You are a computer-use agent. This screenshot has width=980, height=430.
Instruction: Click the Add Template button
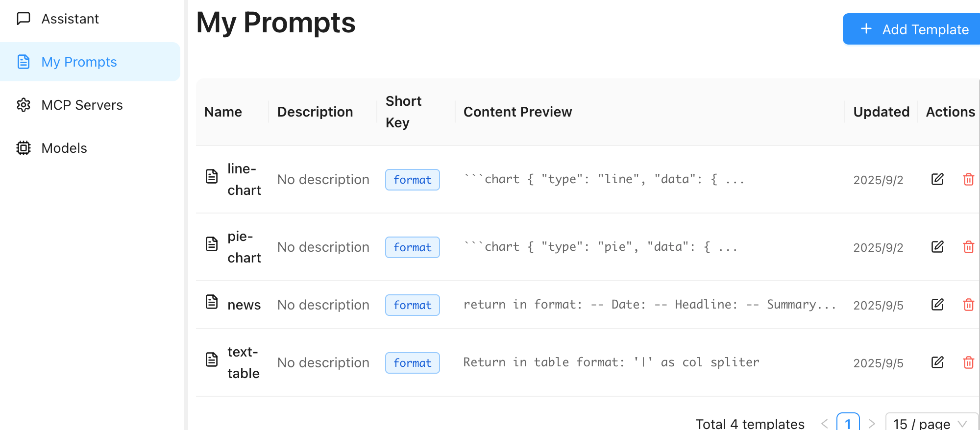[x=912, y=29]
